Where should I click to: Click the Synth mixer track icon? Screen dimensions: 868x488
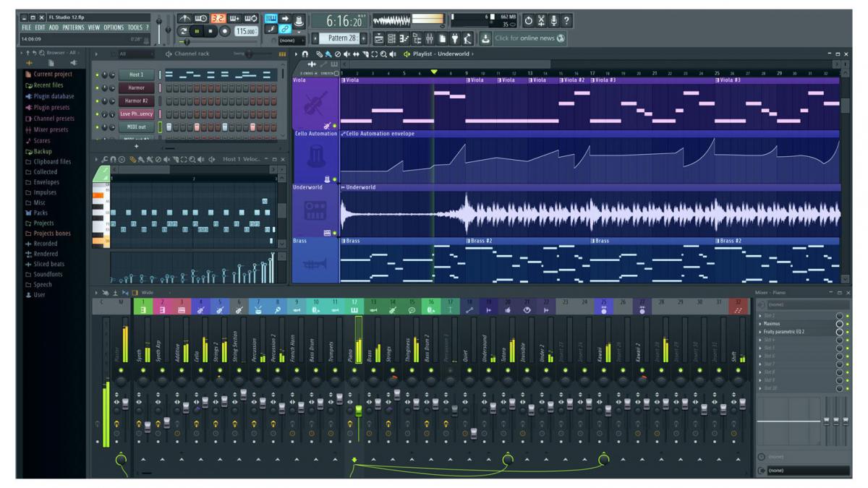pyautogui.click(x=143, y=310)
